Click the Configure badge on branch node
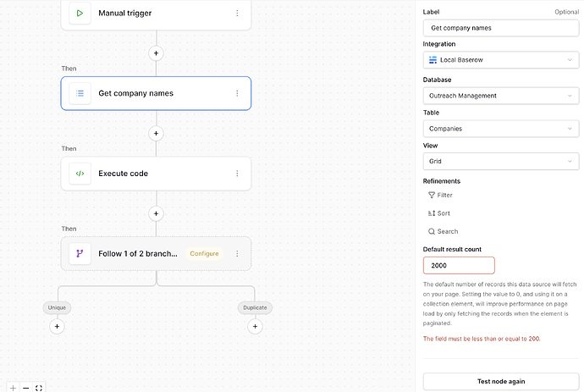 (205, 253)
